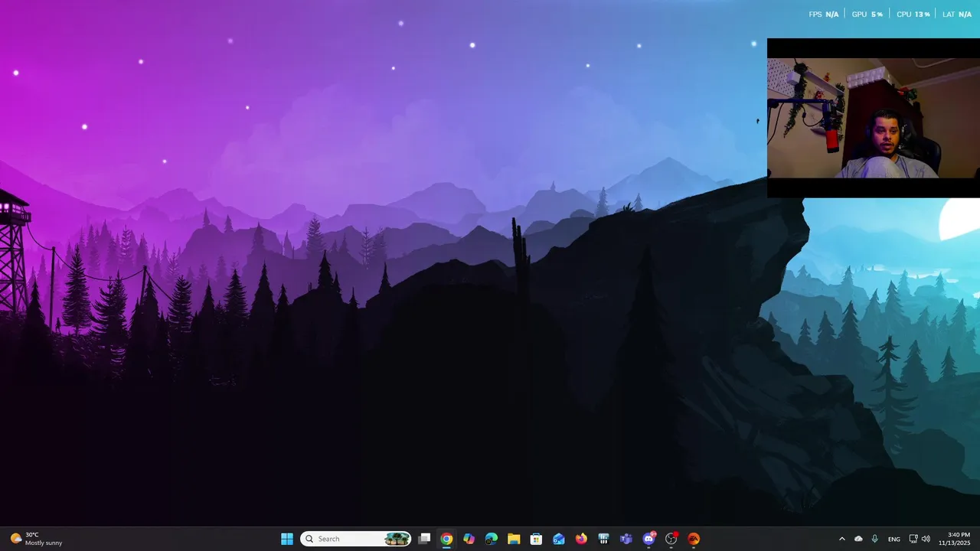Click the FPS N/A overlay readout
Viewport: 980px width, 551px height.
pos(824,15)
